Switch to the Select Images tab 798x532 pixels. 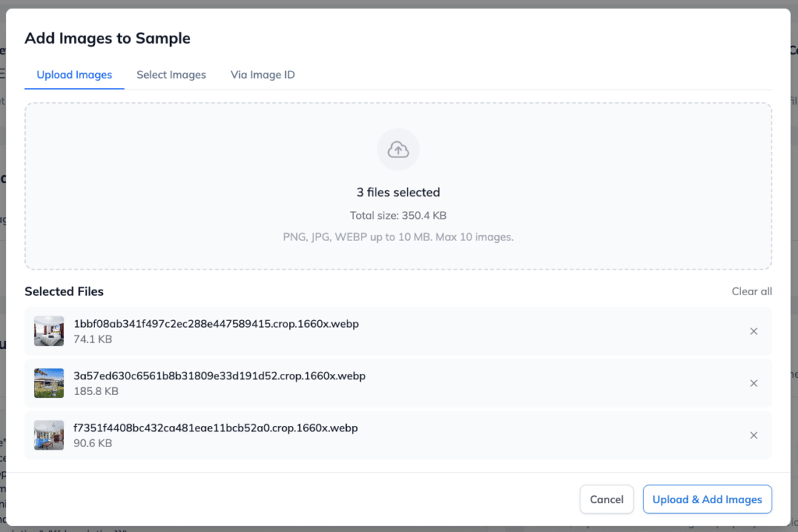(171, 75)
